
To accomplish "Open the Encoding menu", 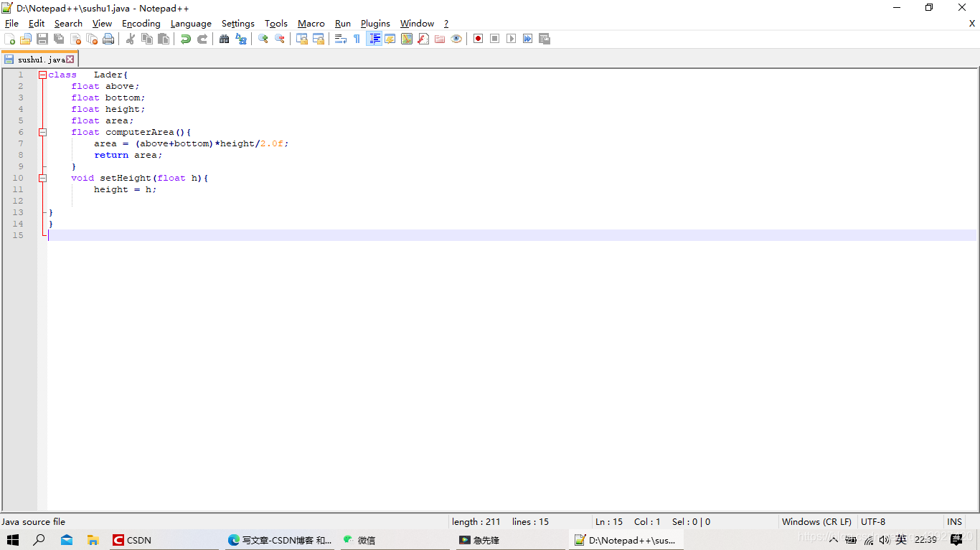I will [141, 24].
